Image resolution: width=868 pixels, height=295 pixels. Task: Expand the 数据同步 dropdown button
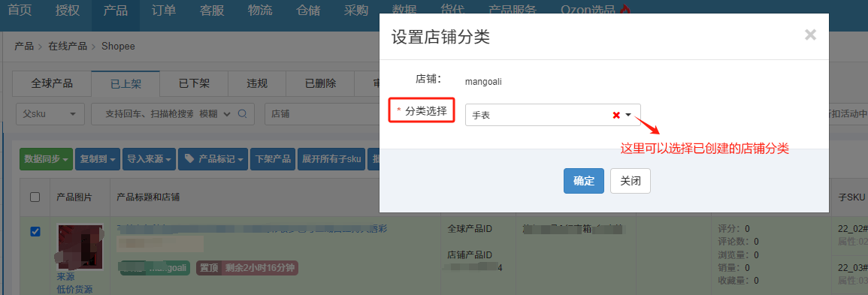click(x=46, y=159)
